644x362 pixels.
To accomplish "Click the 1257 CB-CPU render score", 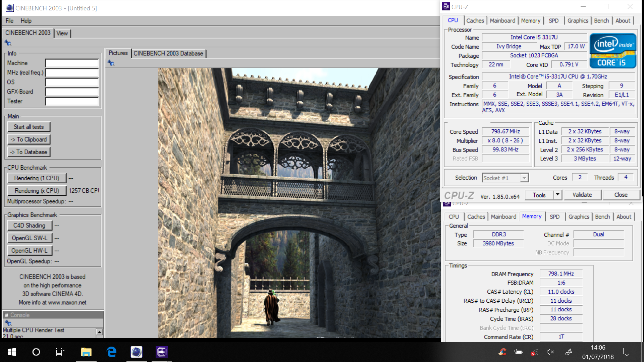I will point(84,190).
